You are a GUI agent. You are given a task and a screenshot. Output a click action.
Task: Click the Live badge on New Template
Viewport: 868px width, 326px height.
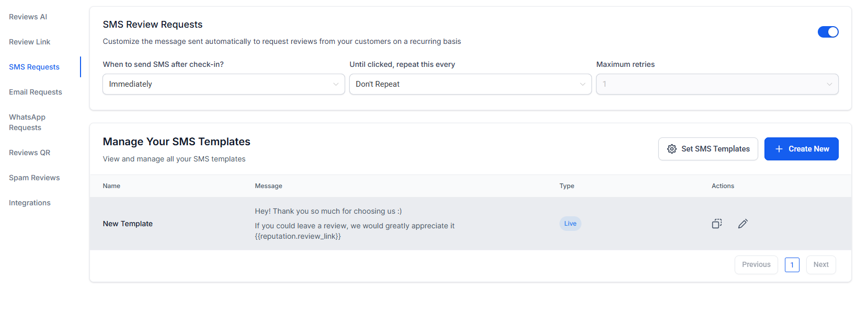(570, 224)
